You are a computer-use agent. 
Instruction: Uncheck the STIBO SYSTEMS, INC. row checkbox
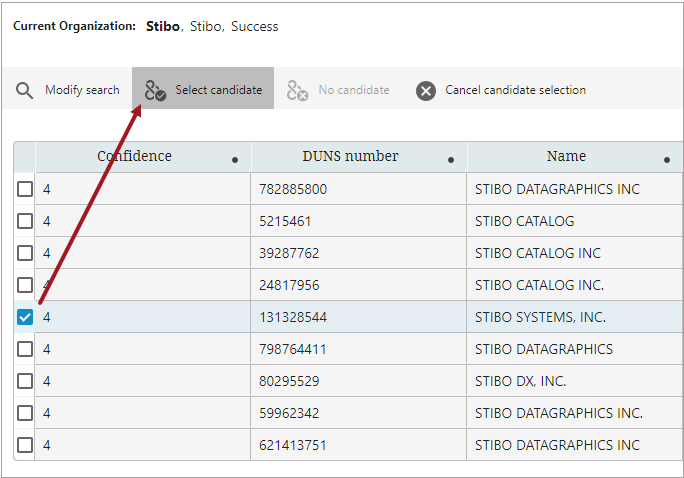tap(25, 317)
